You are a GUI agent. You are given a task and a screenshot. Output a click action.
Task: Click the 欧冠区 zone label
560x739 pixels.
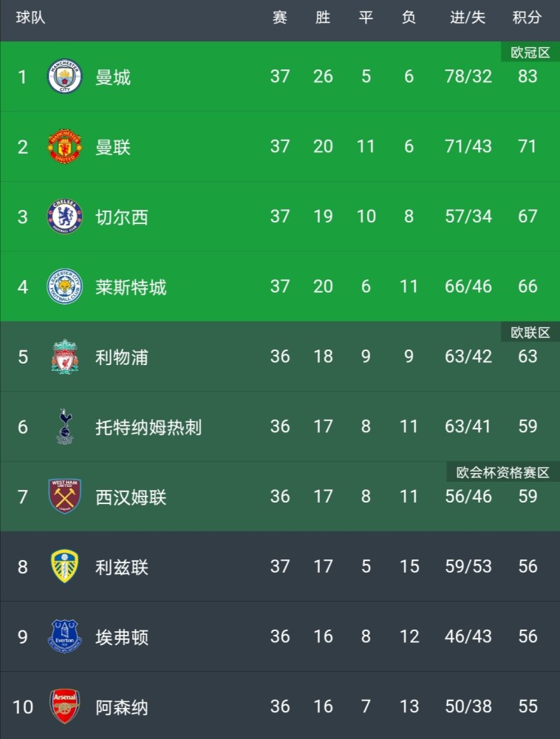(x=530, y=52)
